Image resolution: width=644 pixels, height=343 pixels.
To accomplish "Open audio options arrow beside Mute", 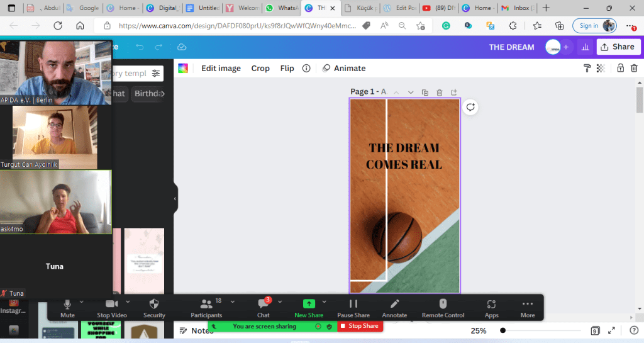I will click(x=82, y=301).
